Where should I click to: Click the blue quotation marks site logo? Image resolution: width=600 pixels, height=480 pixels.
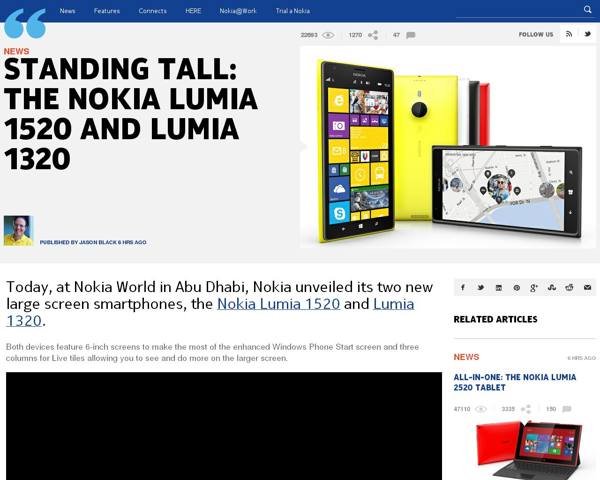pyautogui.click(x=25, y=24)
